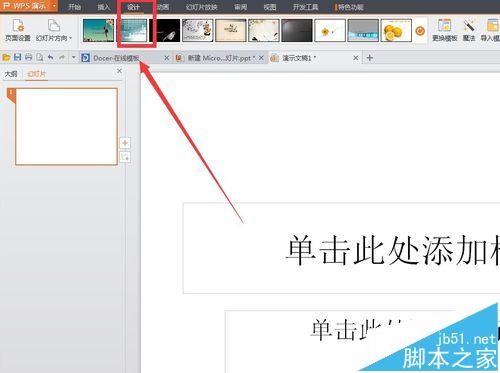This screenshot has height=373, width=500.
Task: Open the 审阅 ribbon tab
Action: (241, 7)
